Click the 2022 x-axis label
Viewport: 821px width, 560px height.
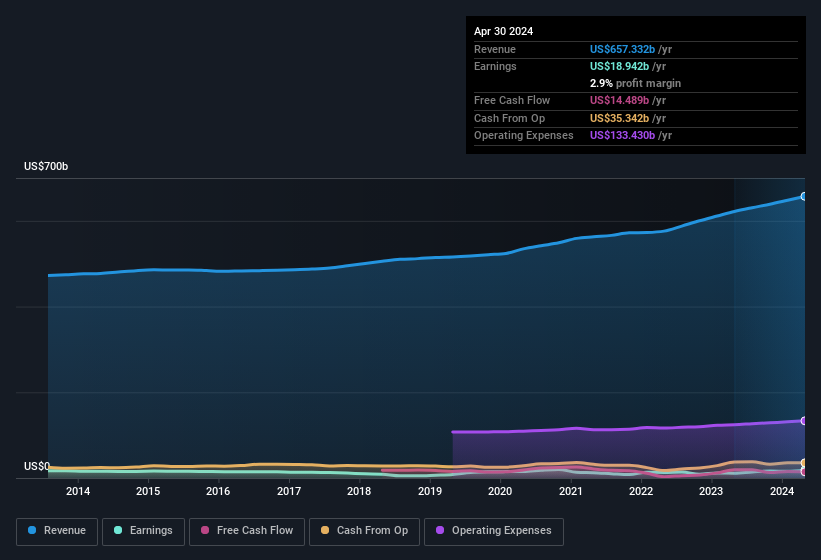[x=641, y=491]
